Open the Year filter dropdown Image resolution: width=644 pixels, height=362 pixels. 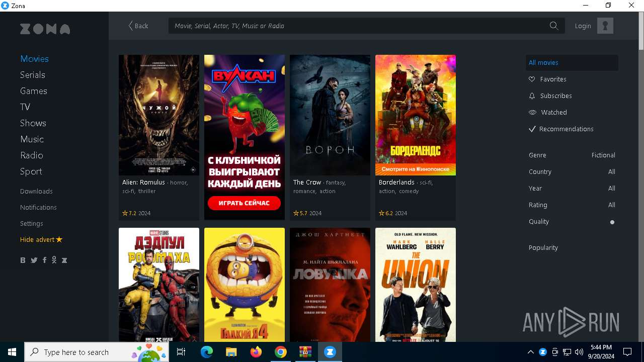point(572,189)
